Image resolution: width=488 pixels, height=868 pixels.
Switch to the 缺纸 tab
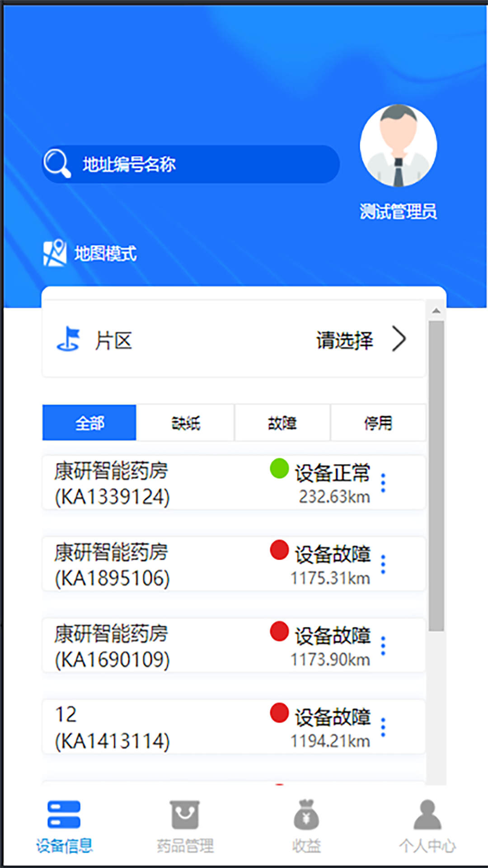click(x=185, y=423)
